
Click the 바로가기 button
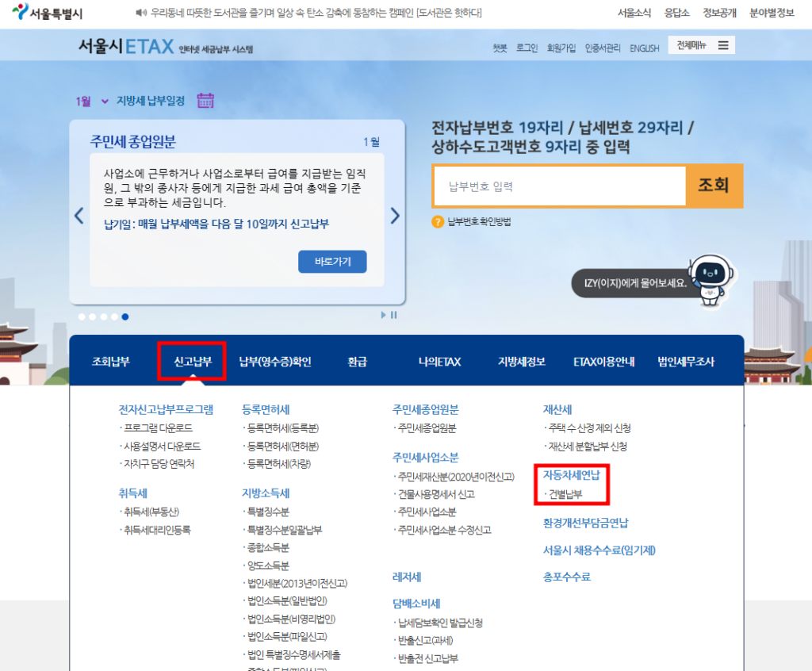click(332, 262)
